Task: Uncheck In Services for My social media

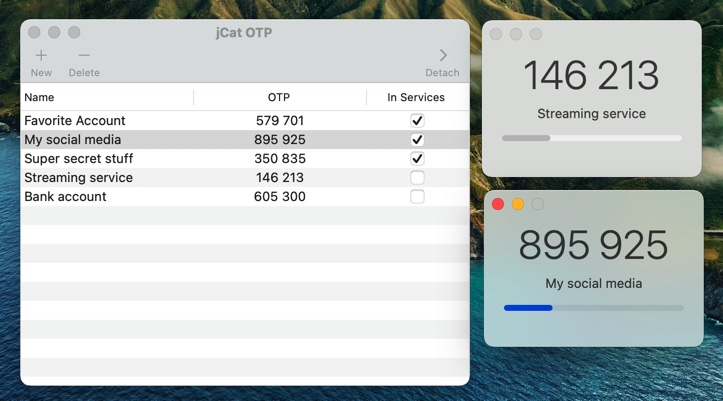Action: [x=417, y=140]
